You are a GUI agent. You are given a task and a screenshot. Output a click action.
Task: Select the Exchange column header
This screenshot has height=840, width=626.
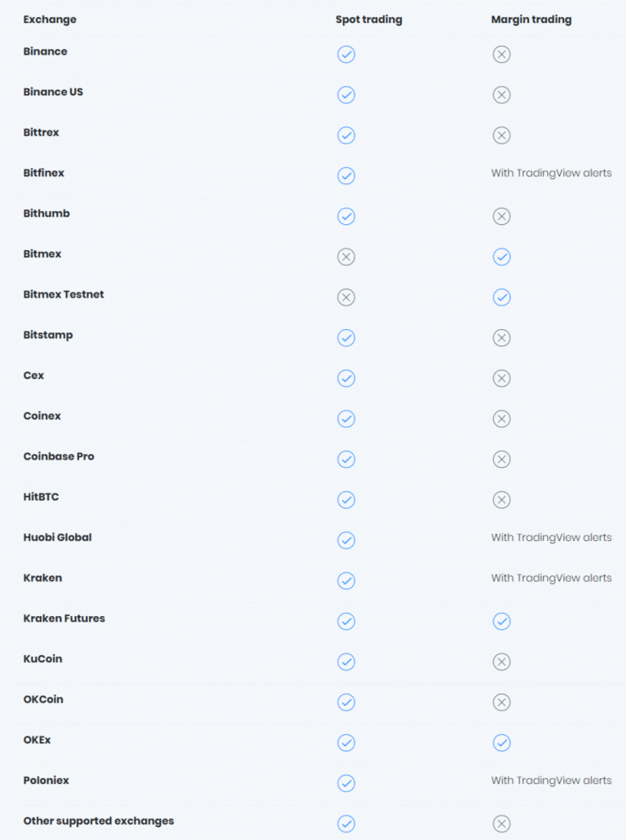(50, 20)
